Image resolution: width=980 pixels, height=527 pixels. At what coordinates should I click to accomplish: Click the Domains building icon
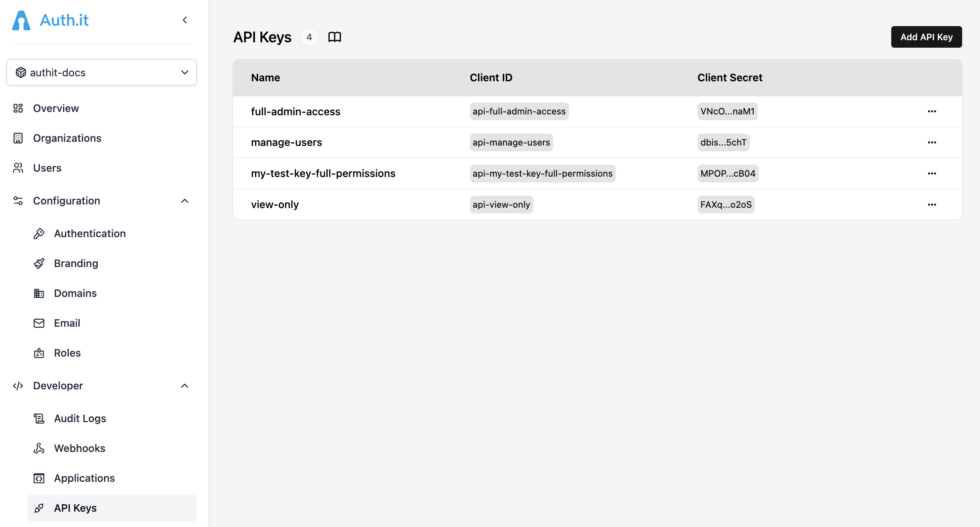[39, 293]
